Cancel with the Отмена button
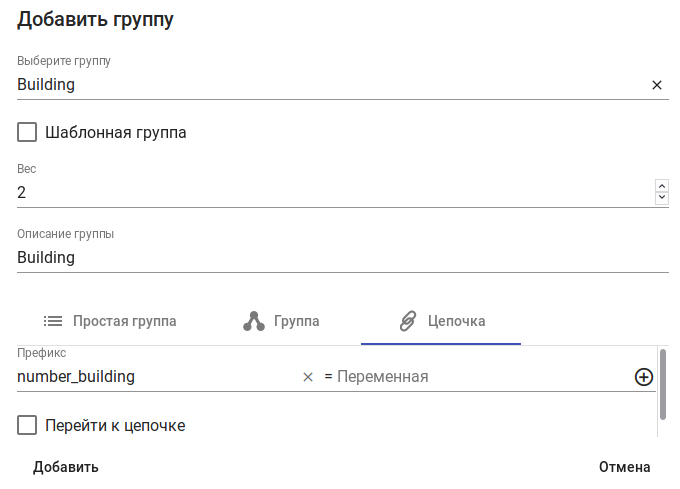Image resolution: width=680 pixels, height=489 pixels. [624, 467]
